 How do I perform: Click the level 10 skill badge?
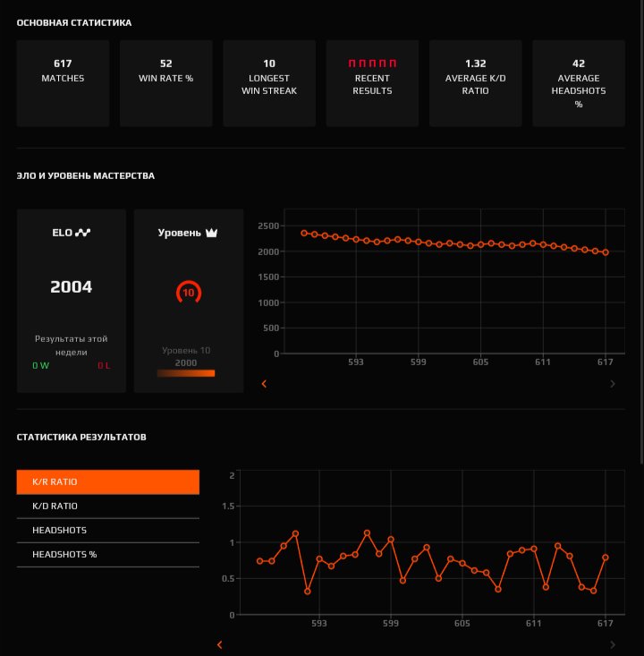[189, 293]
